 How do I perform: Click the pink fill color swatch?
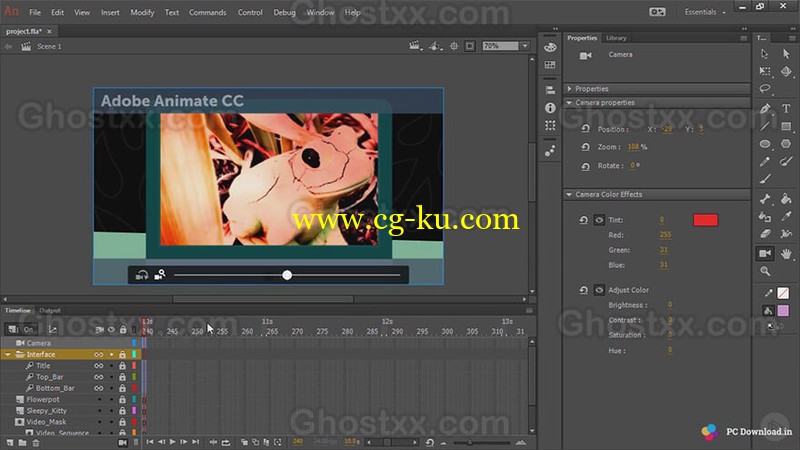point(783,310)
